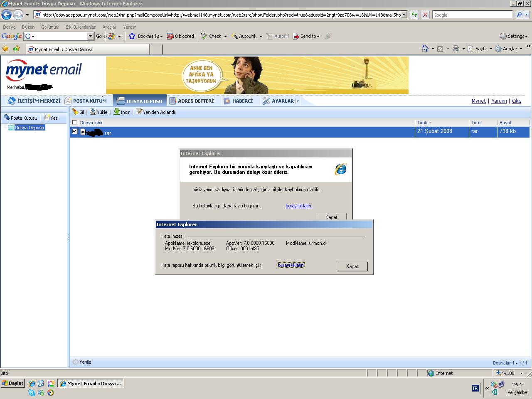Viewport: 532px width, 399px height.
Task: Launch Internet Explorer from the quick launch bar
Action: click(32, 384)
